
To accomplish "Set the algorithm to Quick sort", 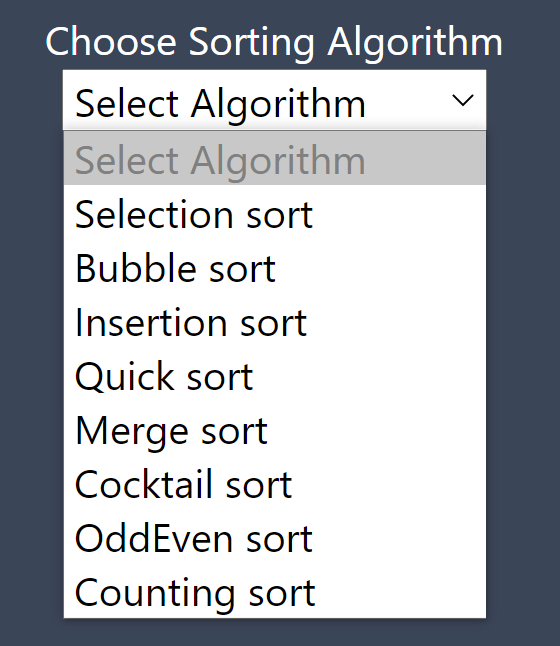I will (275, 376).
